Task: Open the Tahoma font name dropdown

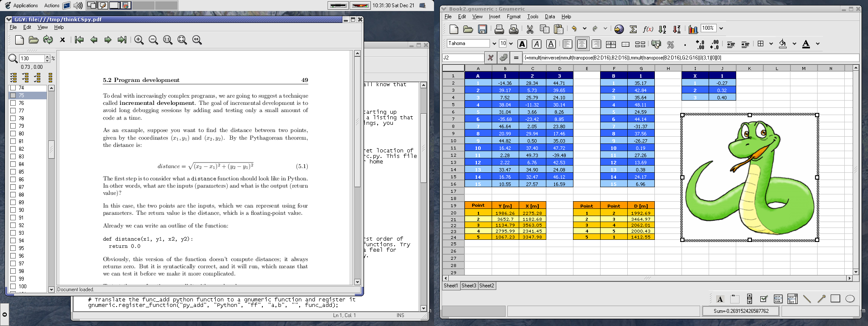Action: coord(494,44)
